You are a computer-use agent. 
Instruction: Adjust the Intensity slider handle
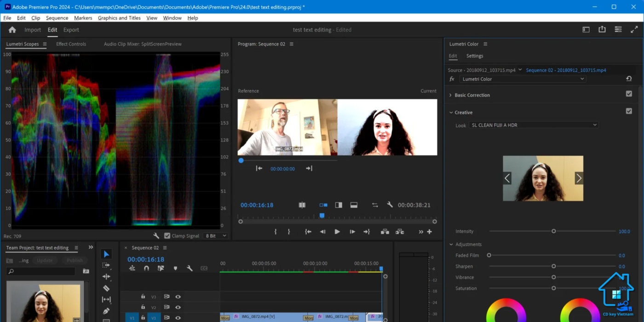(x=554, y=231)
